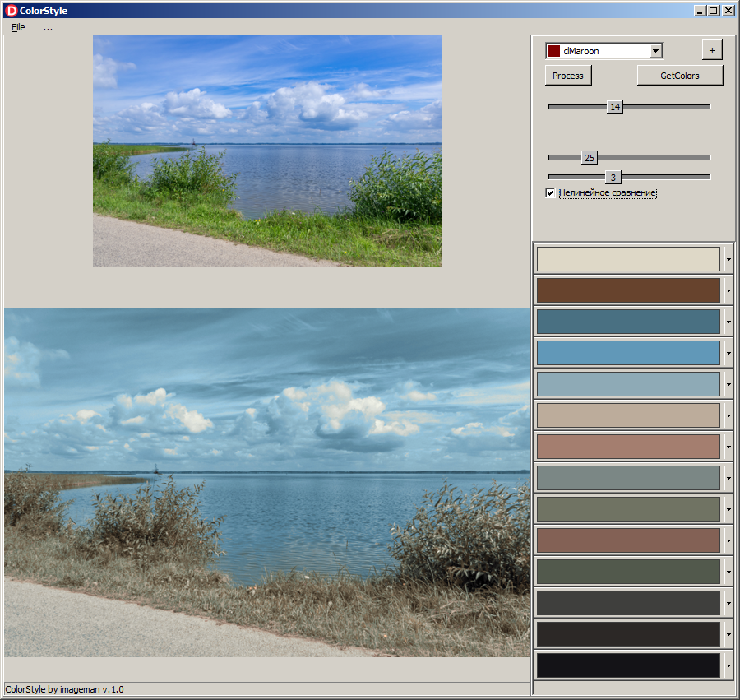Select the cream beige palette swatch

coord(628,259)
